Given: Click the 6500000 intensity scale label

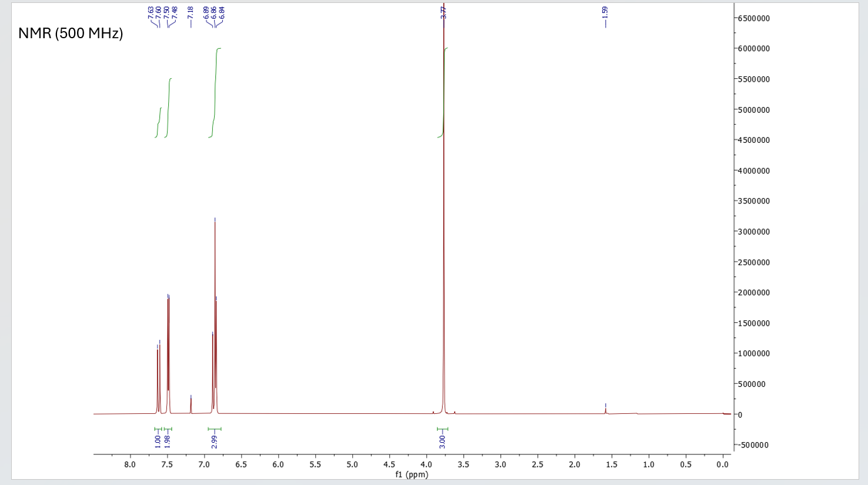Looking at the screenshot, I should pyautogui.click(x=753, y=18).
